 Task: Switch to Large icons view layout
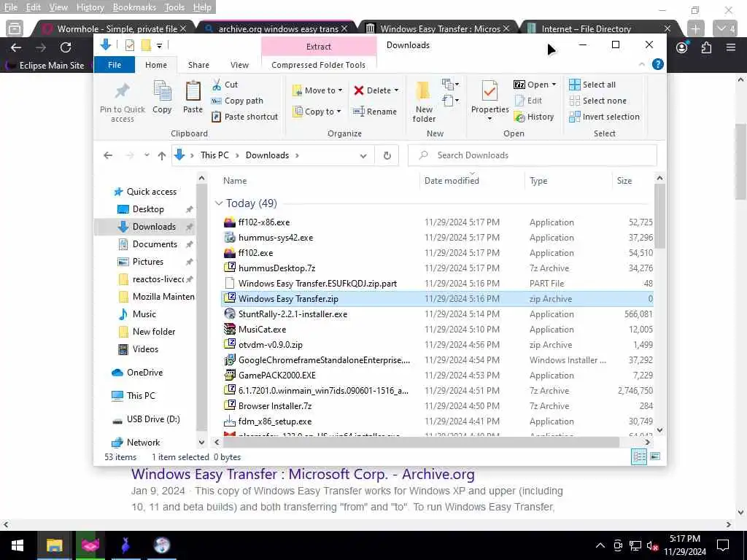(655, 456)
